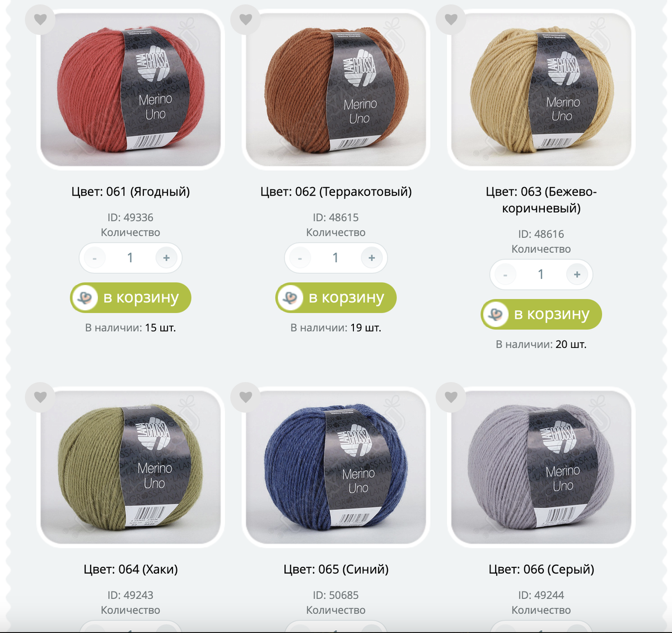The width and height of the screenshot is (672, 633).
Task: Add 062 Терракотовый yarn в корзину
Action: pyautogui.click(x=336, y=297)
